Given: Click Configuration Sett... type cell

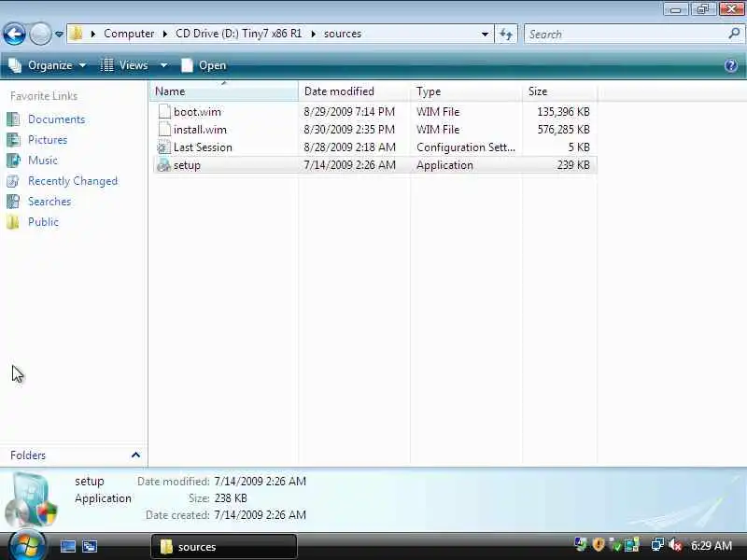Looking at the screenshot, I should click(x=466, y=147).
